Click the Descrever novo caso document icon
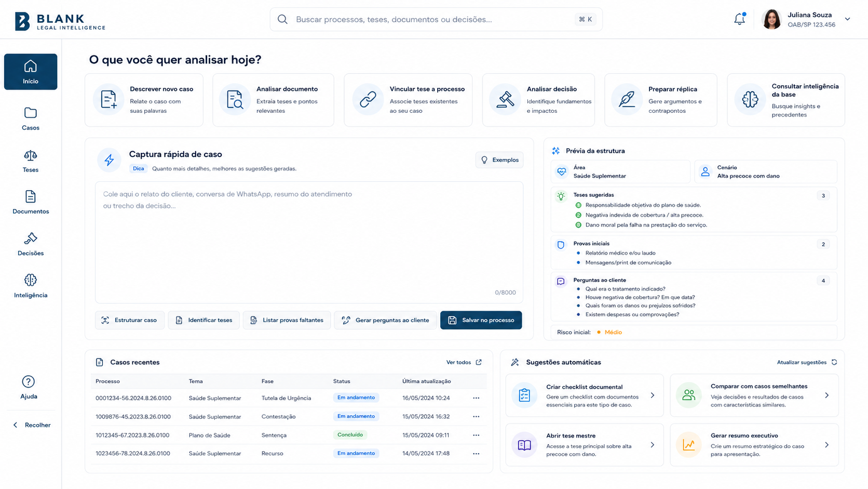Image resolution: width=868 pixels, height=489 pixels. (x=108, y=99)
